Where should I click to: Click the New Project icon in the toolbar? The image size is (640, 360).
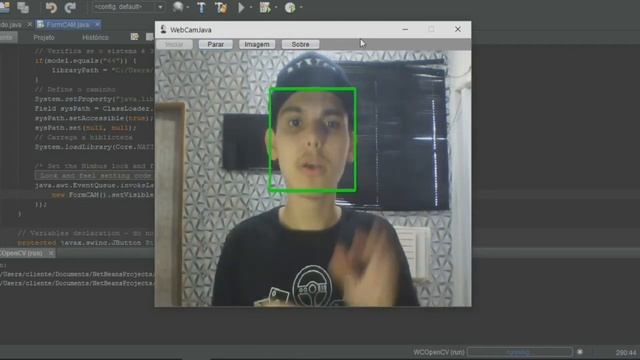4,7
